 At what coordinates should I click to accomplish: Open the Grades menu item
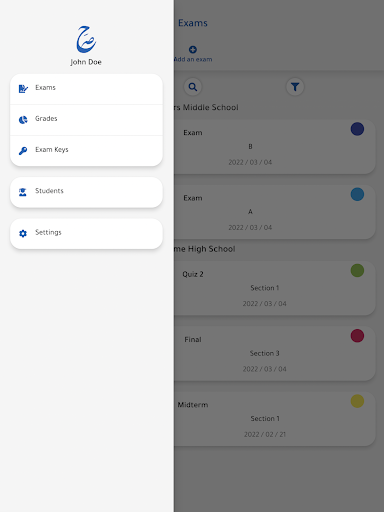[86, 120]
